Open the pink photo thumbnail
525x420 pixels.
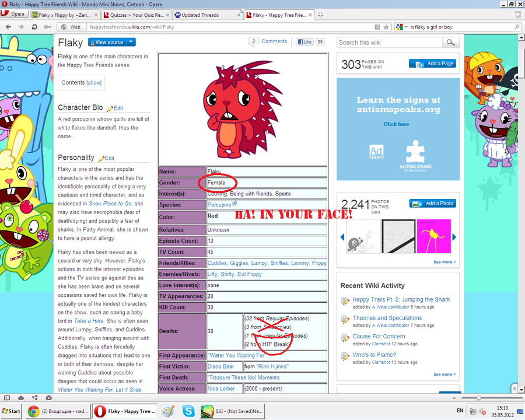click(x=434, y=236)
